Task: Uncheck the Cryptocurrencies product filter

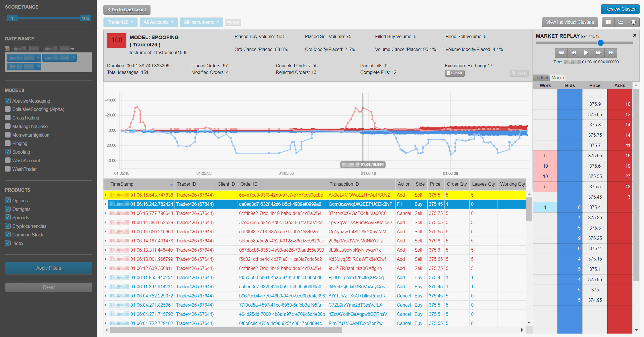Action: coord(7,226)
